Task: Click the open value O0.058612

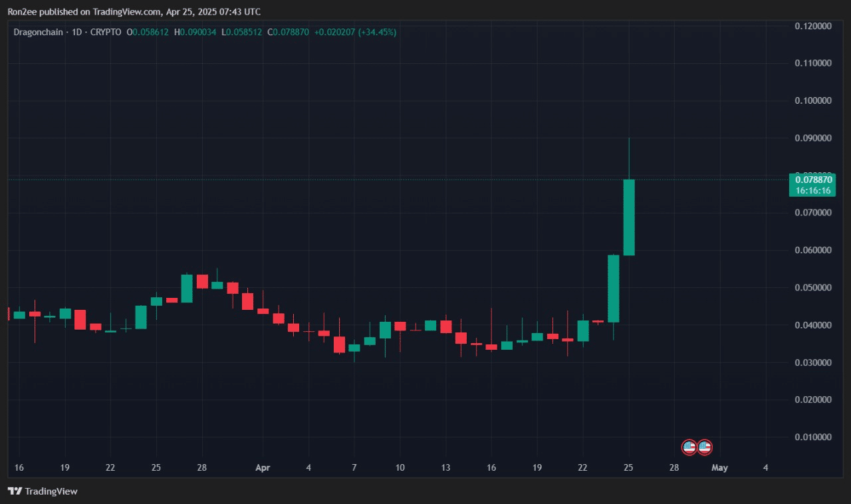Action: (x=149, y=32)
